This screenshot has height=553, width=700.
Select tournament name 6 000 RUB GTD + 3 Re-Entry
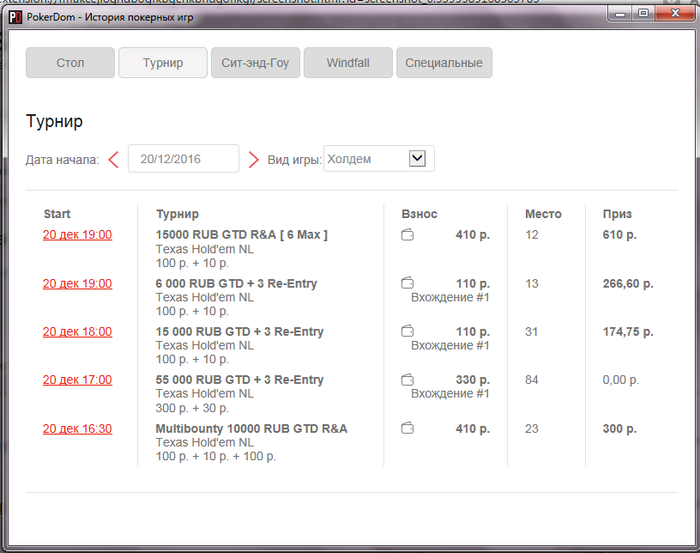point(236,283)
